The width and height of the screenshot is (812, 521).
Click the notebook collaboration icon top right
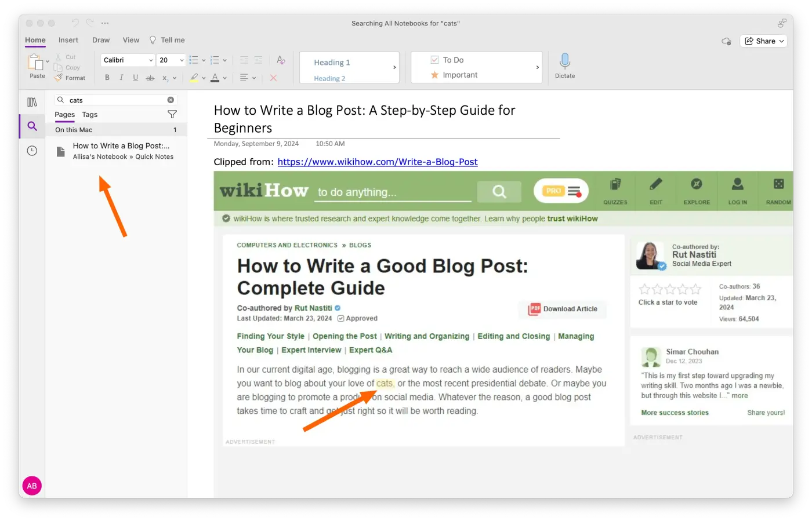coord(782,23)
